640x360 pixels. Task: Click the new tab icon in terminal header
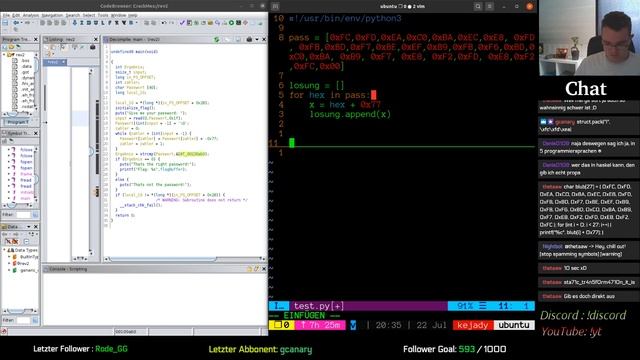[x=276, y=7]
